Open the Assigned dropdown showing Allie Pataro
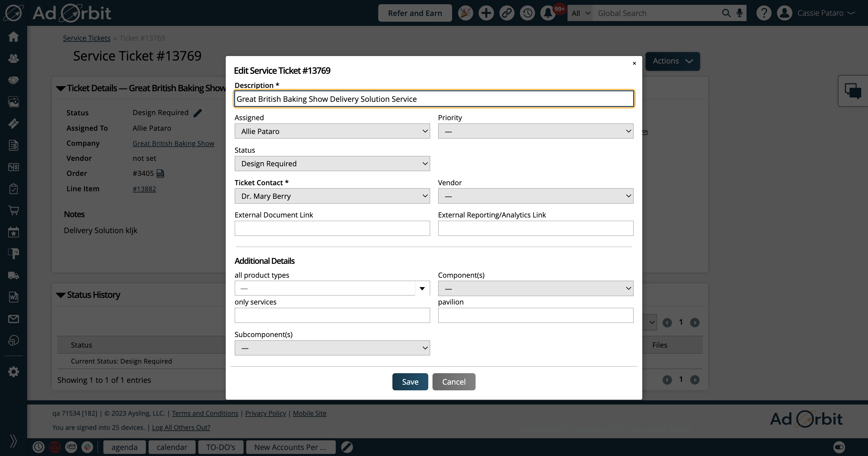Viewport: 868px width, 456px height. (x=332, y=131)
